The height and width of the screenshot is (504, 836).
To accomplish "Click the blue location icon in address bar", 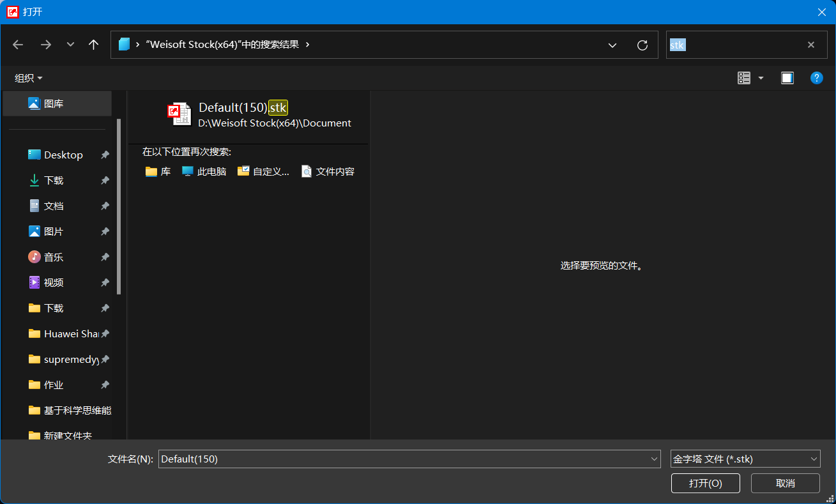I will point(124,45).
